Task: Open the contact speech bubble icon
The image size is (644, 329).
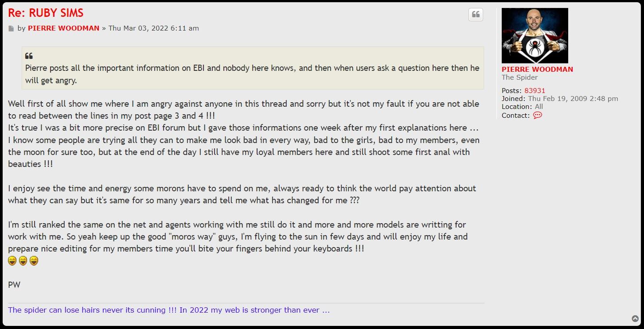Action: point(537,115)
